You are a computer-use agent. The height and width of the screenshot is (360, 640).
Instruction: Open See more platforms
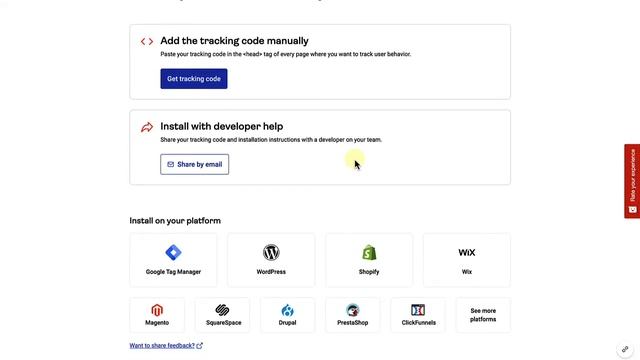[483, 315]
